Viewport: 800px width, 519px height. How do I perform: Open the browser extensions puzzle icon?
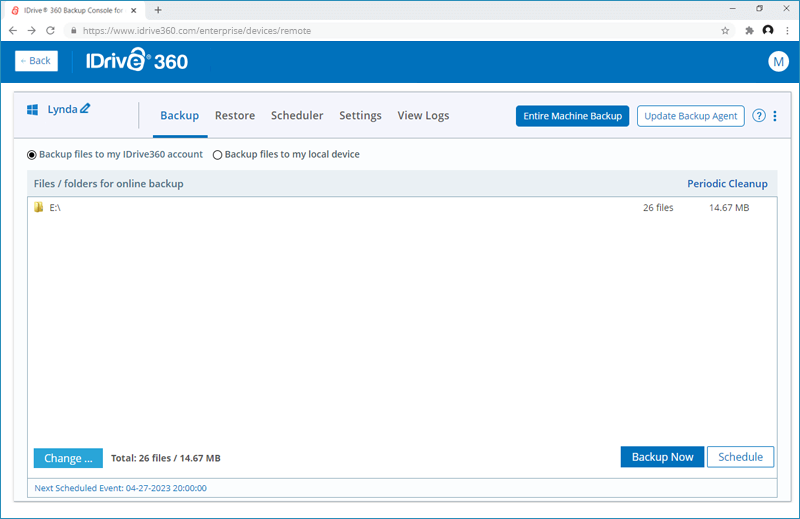tap(749, 31)
